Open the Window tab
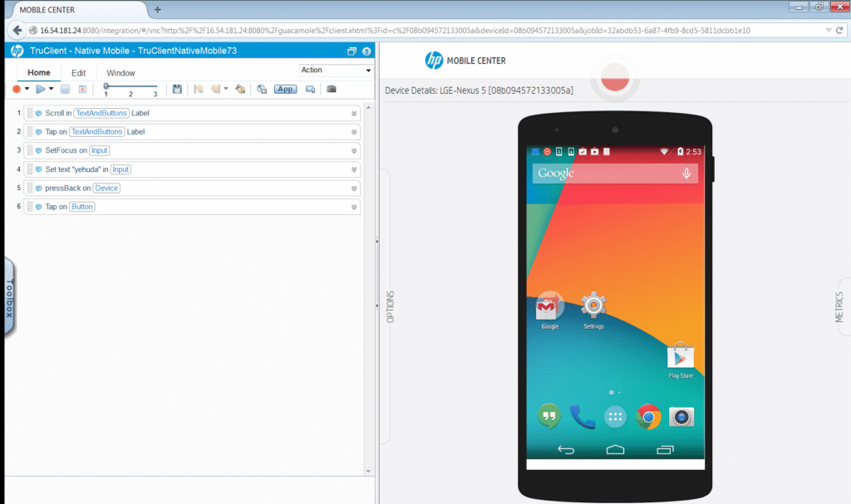The height and width of the screenshot is (504, 851). (121, 73)
